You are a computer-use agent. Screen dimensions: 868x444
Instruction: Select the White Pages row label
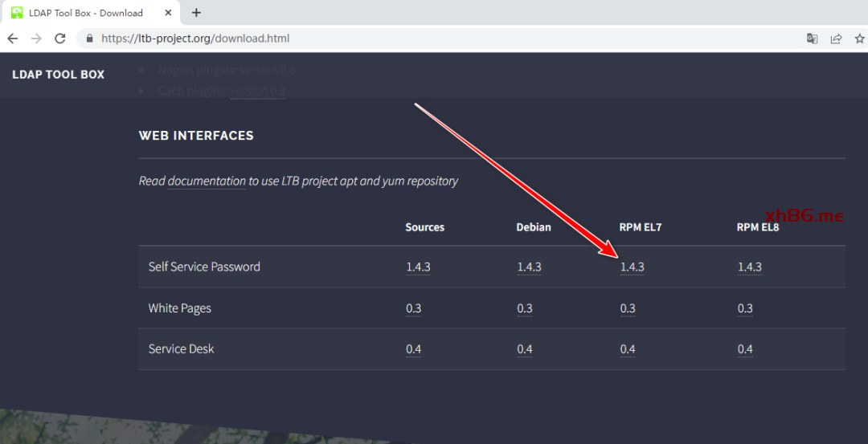180,308
